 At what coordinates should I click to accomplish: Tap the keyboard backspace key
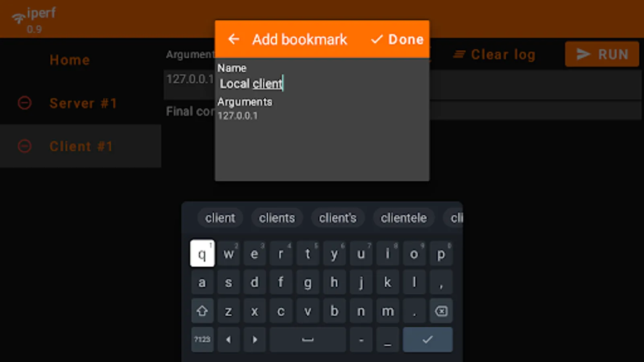pos(441,311)
